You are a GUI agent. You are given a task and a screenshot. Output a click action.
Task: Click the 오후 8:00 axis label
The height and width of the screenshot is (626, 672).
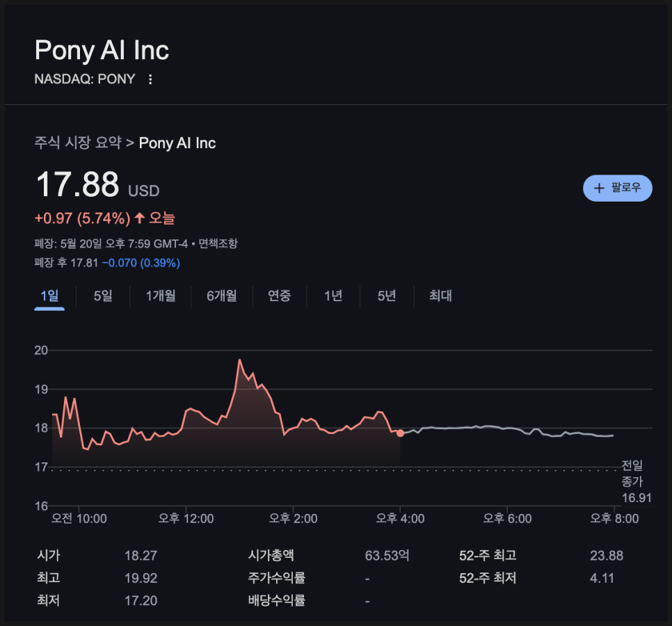[614, 518]
